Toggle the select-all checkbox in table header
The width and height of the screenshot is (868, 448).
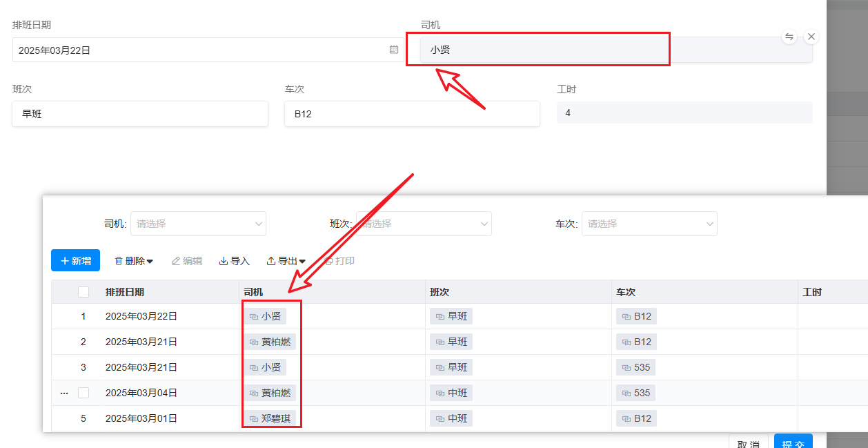(x=83, y=292)
